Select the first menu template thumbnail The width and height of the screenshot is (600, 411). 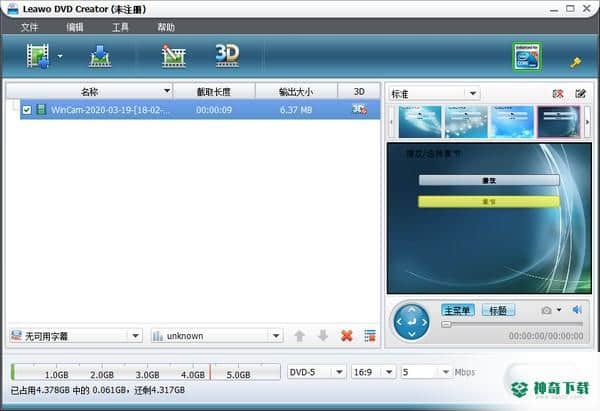click(420, 122)
